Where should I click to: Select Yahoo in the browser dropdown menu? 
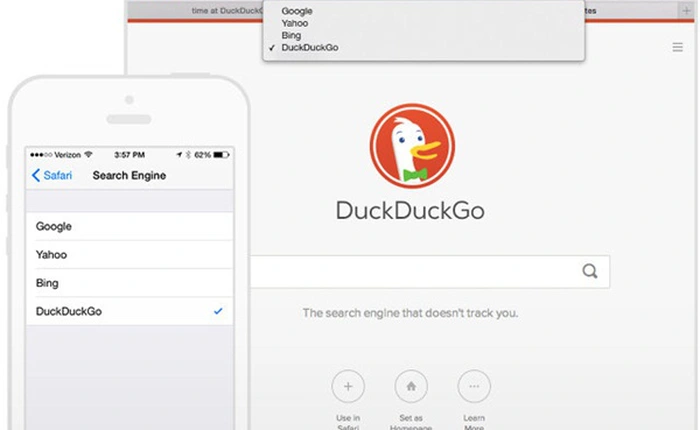point(295,23)
